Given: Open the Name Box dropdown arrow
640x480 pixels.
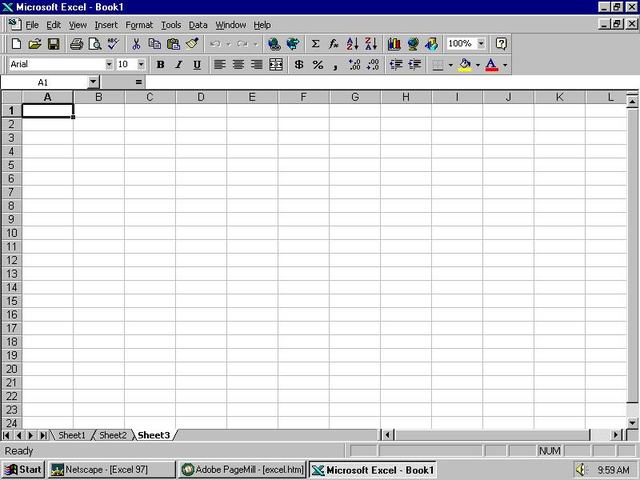Looking at the screenshot, I should tap(93, 82).
